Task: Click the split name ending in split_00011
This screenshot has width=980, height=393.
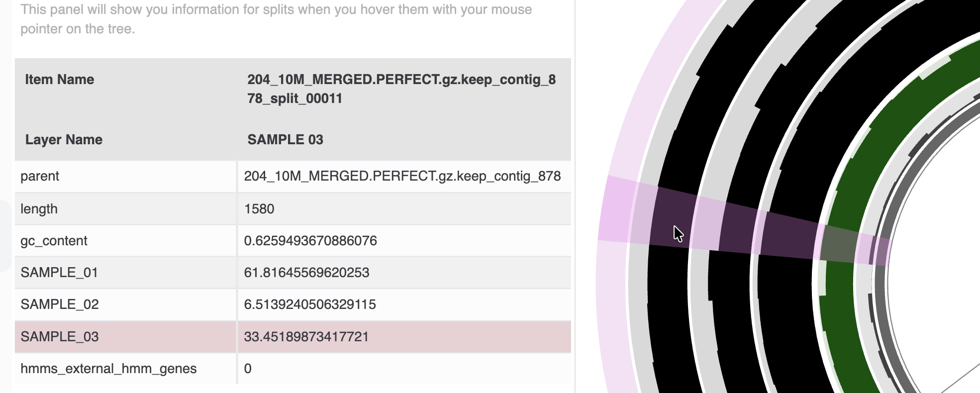Action: 401,89
